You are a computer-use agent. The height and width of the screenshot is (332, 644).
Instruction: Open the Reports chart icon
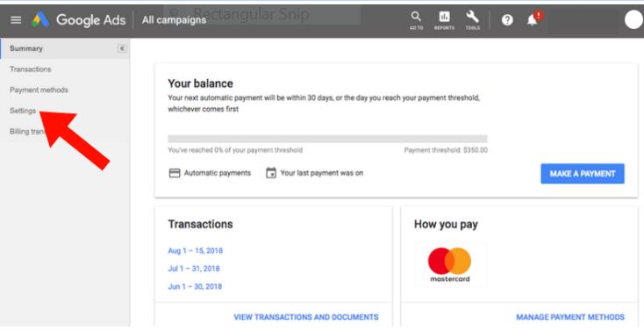[444, 20]
